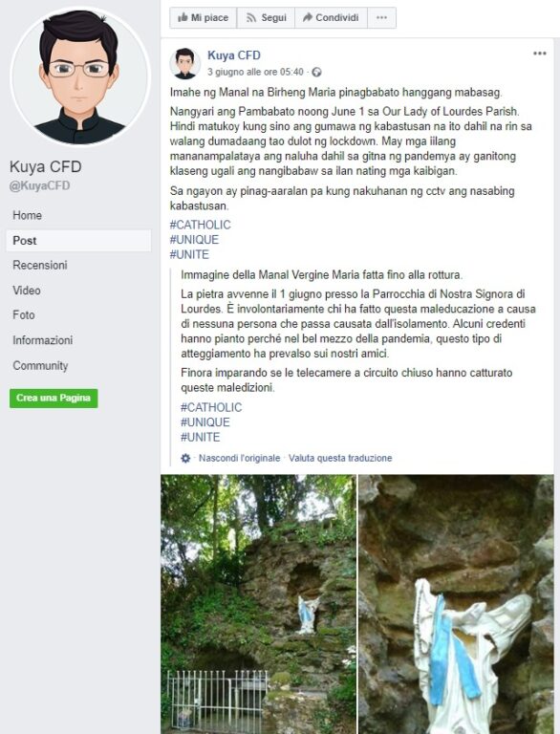Share the page with the Condividi button
The image size is (560, 734).
pos(331,18)
